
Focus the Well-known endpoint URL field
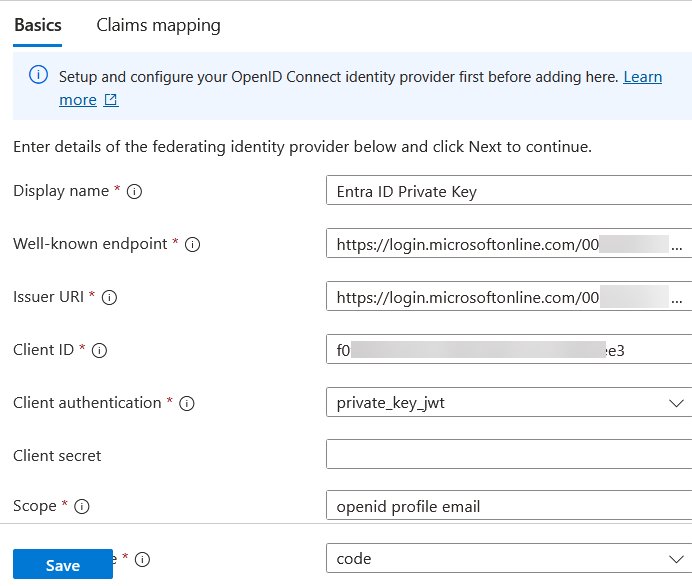point(509,243)
